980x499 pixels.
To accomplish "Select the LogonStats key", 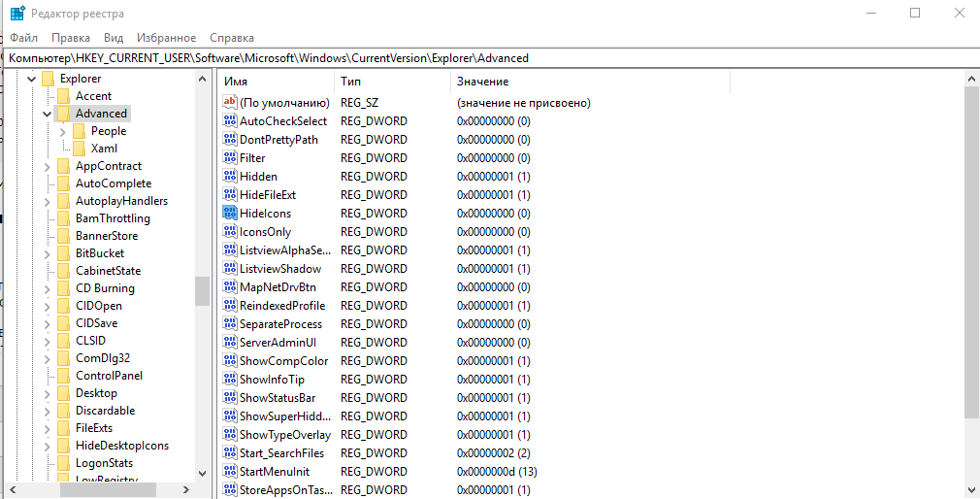I will pos(104,463).
